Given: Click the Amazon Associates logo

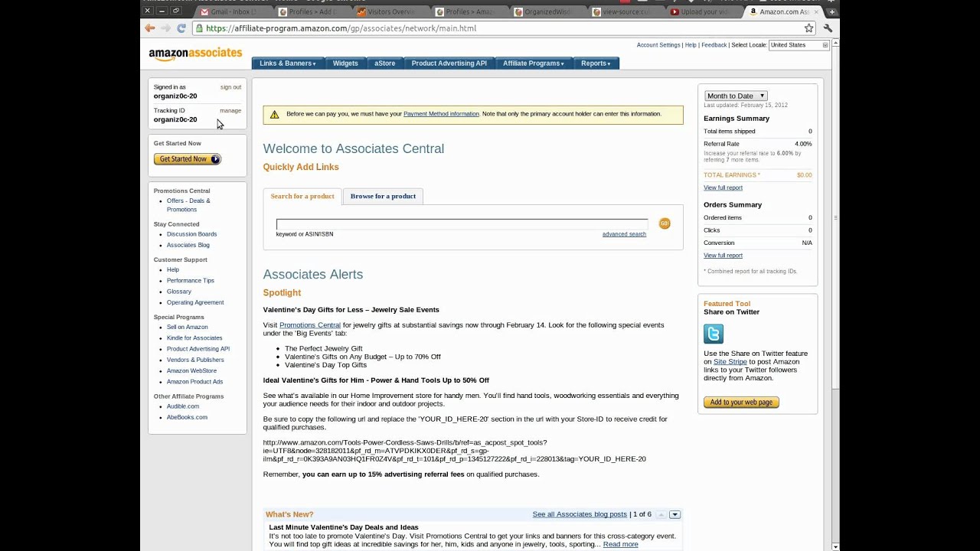Looking at the screenshot, I should coord(195,54).
